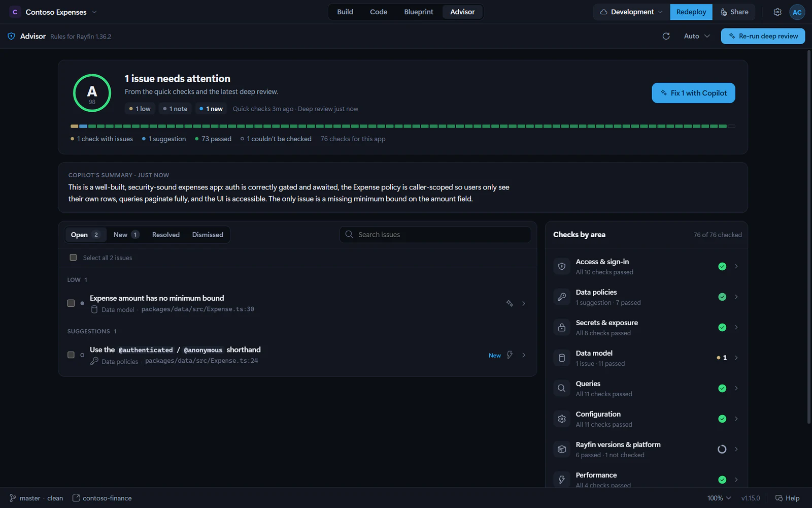Click the checks progress bar
Screen dimensions: 812x508
(x=403, y=126)
